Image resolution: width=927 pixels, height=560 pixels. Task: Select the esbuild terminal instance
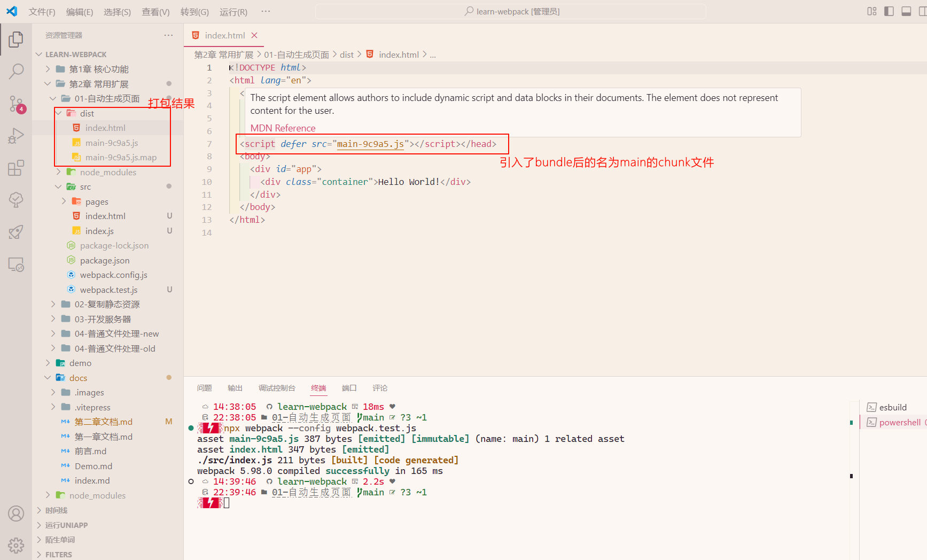coord(893,407)
